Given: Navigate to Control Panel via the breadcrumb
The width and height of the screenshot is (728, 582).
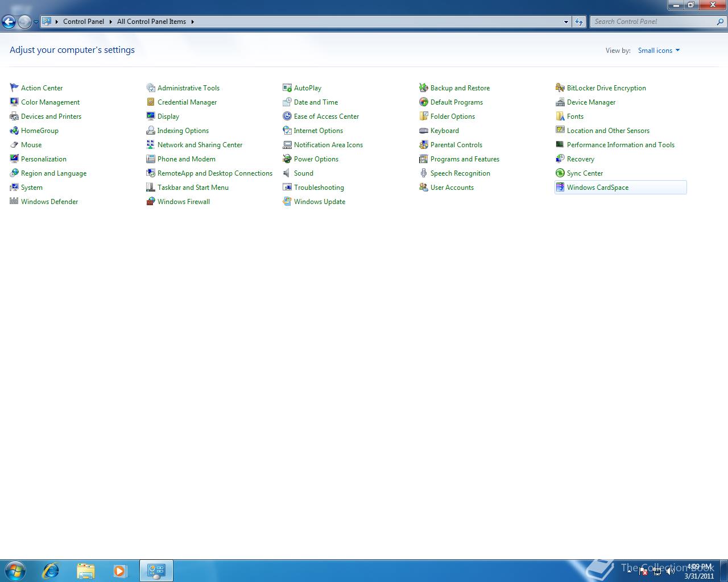Looking at the screenshot, I should [84, 21].
